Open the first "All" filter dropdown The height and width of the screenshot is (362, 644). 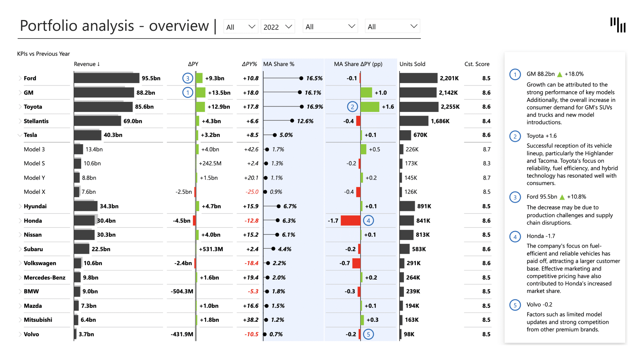pos(240,26)
